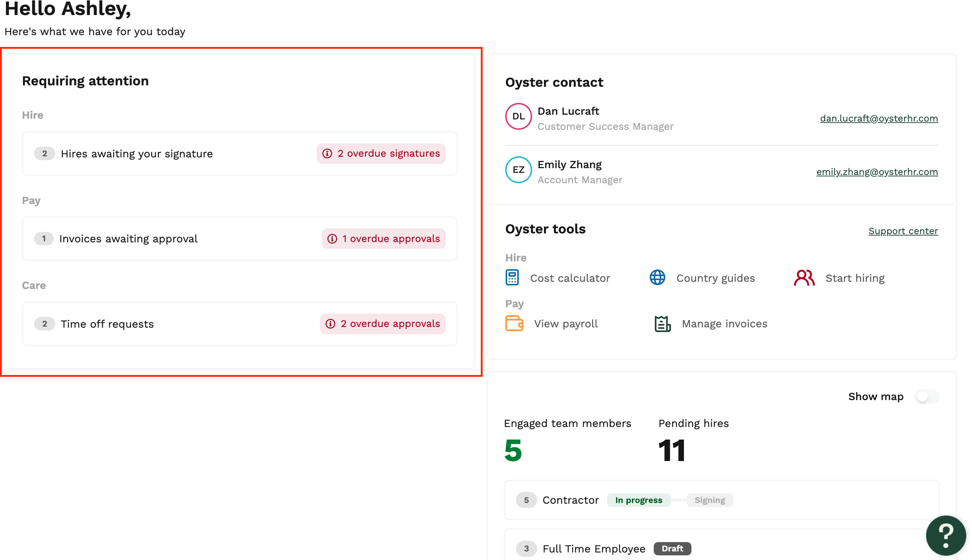Click the Pending hires count 11
Image resolution: width=972 pixels, height=560 pixels.
tap(671, 450)
